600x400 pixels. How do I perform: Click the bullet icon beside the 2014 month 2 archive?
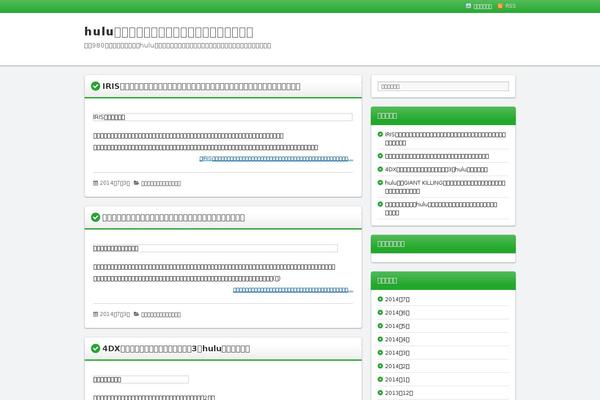coord(380,366)
